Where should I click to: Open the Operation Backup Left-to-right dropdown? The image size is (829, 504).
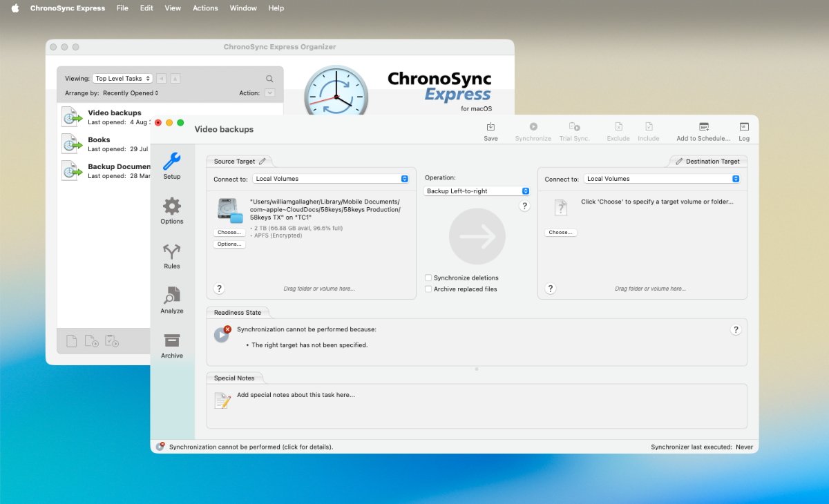[x=477, y=191]
